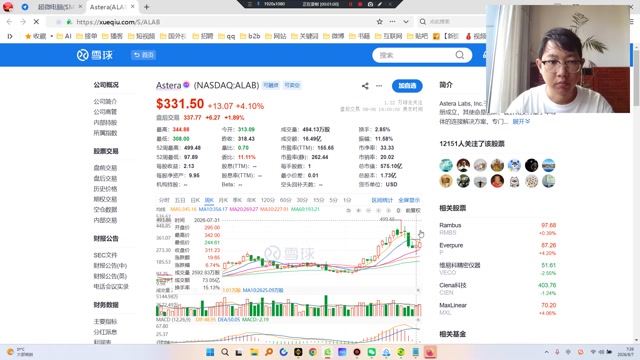Click the browser address bar URL
The width and height of the screenshot is (640, 360).
pos(118,22)
